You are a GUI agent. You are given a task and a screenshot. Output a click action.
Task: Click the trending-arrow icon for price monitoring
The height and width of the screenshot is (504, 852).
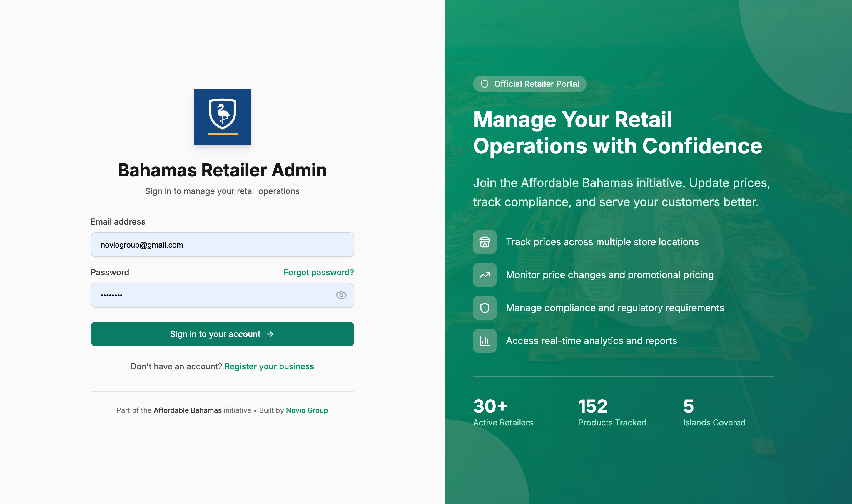pyautogui.click(x=485, y=275)
